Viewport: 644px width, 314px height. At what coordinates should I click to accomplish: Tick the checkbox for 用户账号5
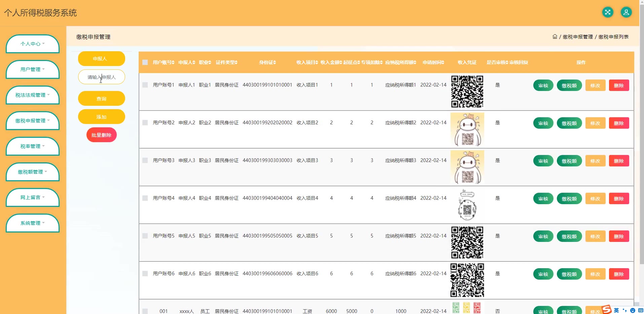[145, 236]
